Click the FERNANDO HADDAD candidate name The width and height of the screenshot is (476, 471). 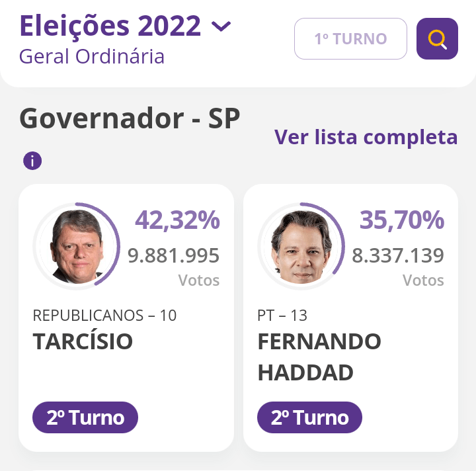319,357
